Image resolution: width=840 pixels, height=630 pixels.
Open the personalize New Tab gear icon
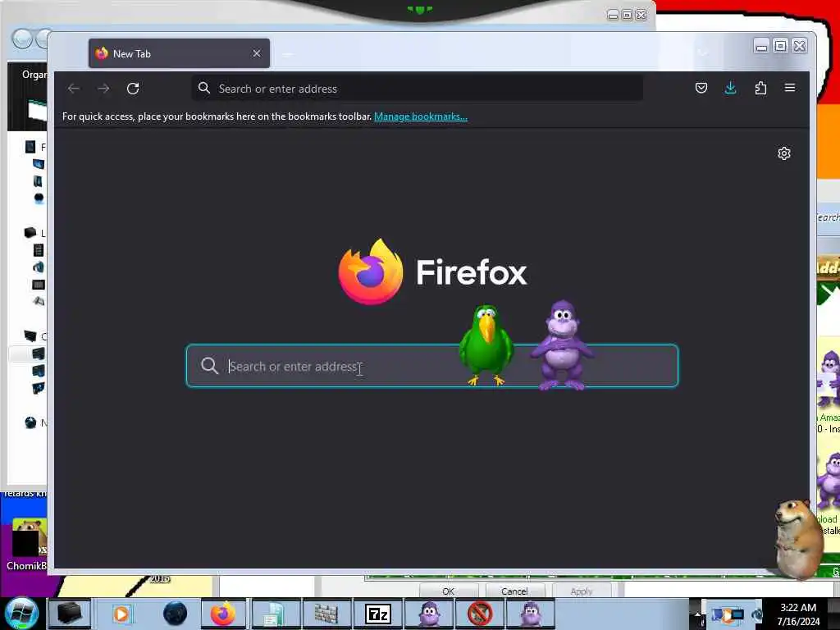pyautogui.click(x=783, y=153)
